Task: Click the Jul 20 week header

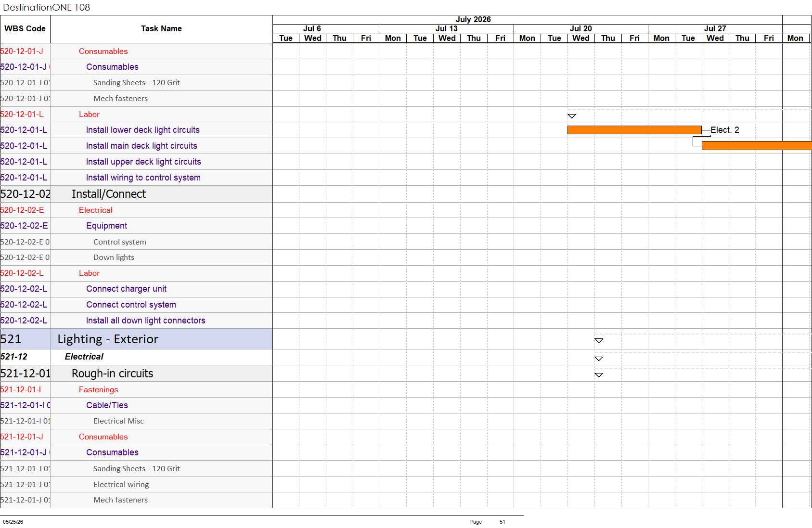Action: (x=581, y=29)
